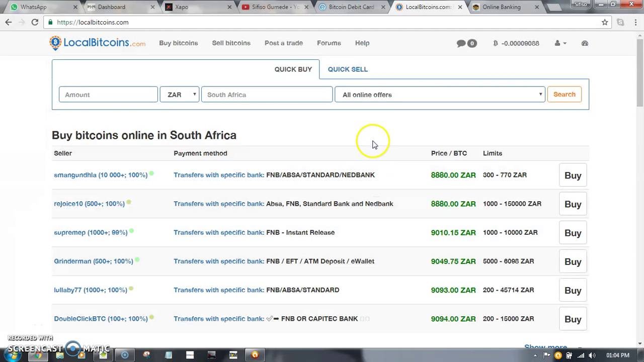Open seller rejoice10 profile
Screen dimensions: 644x362
click(89, 204)
